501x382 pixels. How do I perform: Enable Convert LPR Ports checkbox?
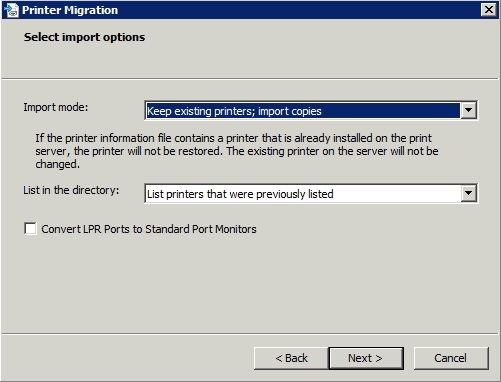(x=30, y=229)
